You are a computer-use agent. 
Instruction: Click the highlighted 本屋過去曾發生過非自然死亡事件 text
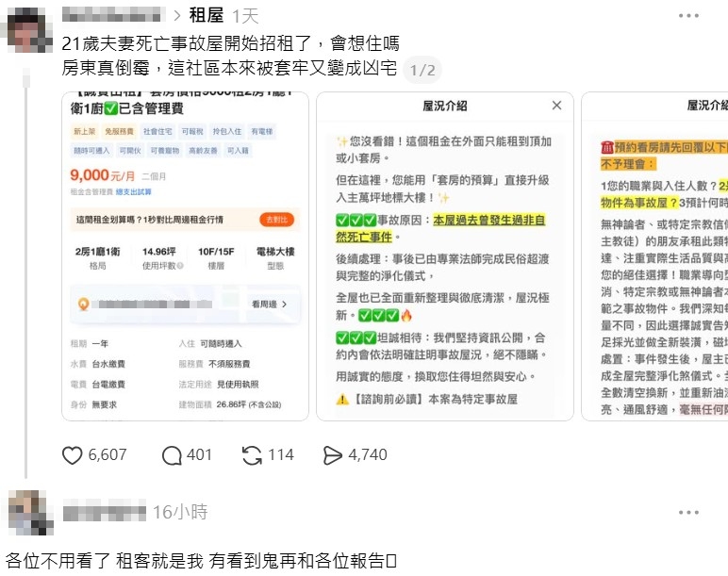[440, 228]
